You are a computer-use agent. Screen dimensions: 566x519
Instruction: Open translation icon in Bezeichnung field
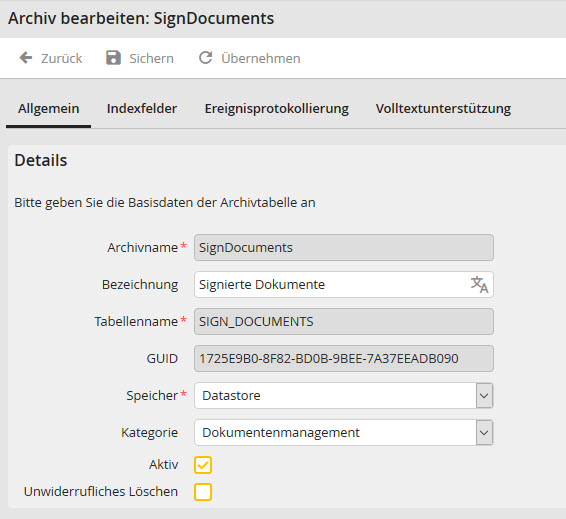tap(479, 285)
